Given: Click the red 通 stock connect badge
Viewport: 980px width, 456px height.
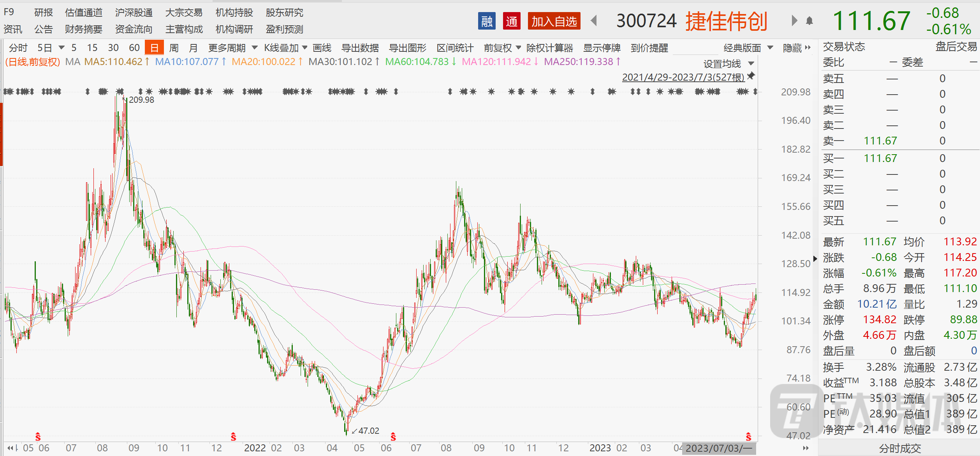Looking at the screenshot, I should 512,21.
